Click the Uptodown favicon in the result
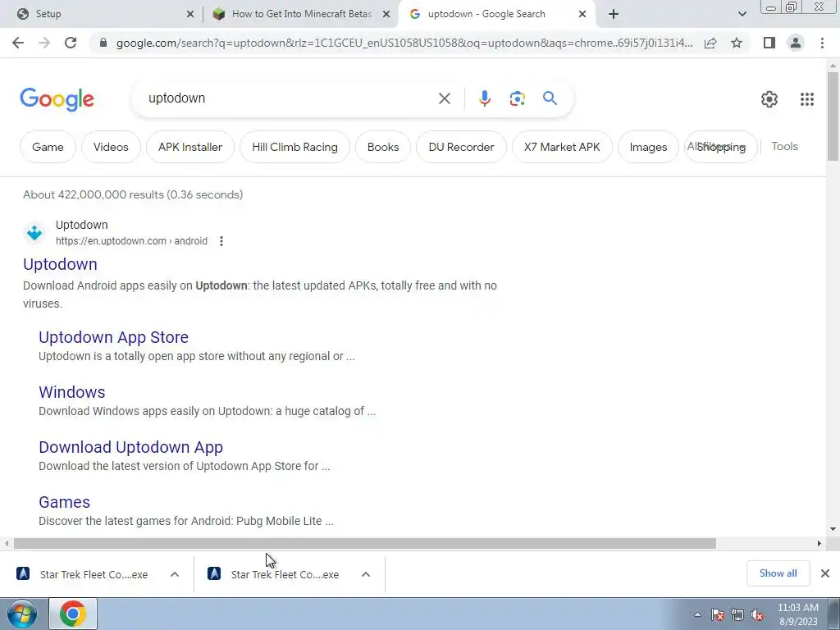The height and width of the screenshot is (630, 840). (34, 233)
